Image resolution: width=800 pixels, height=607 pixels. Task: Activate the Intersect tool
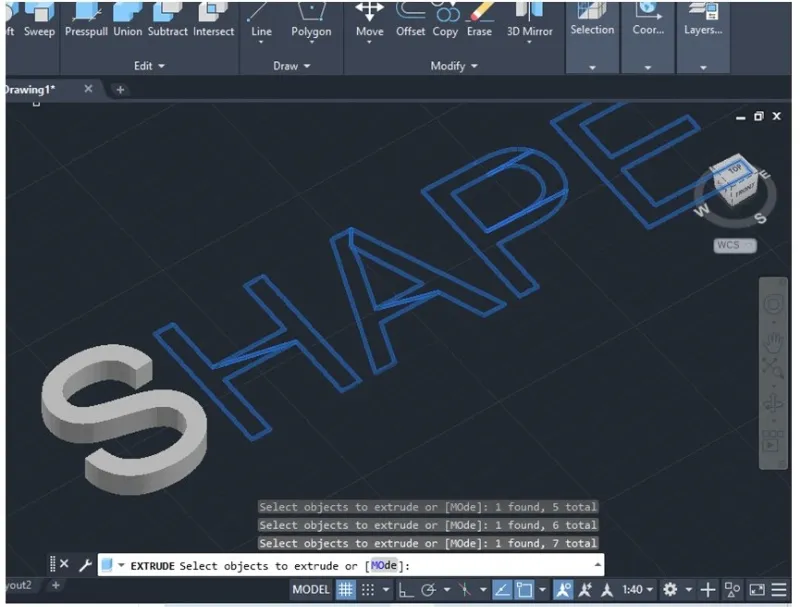point(212,19)
